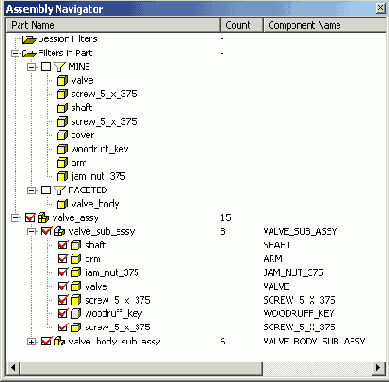This screenshot has width=389, height=382.
Task: Click the arm cube icon in valve_sub_assy
Action: (x=76, y=259)
